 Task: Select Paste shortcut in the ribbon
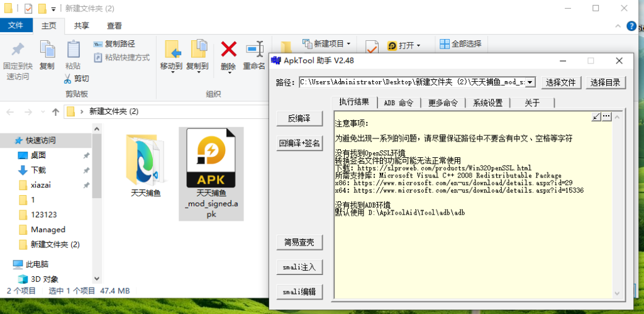pyautogui.click(x=121, y=57)
